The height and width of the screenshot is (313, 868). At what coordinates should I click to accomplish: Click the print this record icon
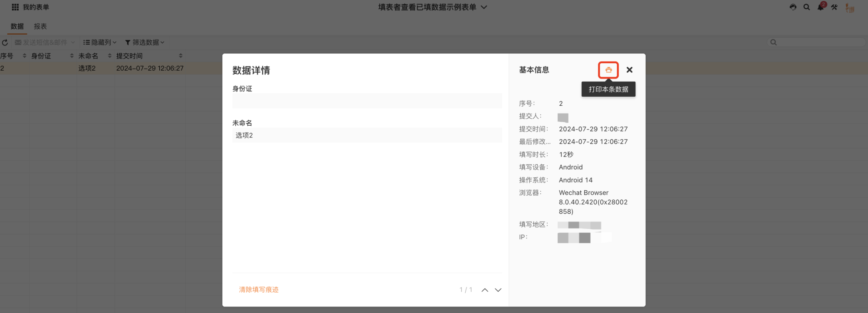(x=608, y=70)
